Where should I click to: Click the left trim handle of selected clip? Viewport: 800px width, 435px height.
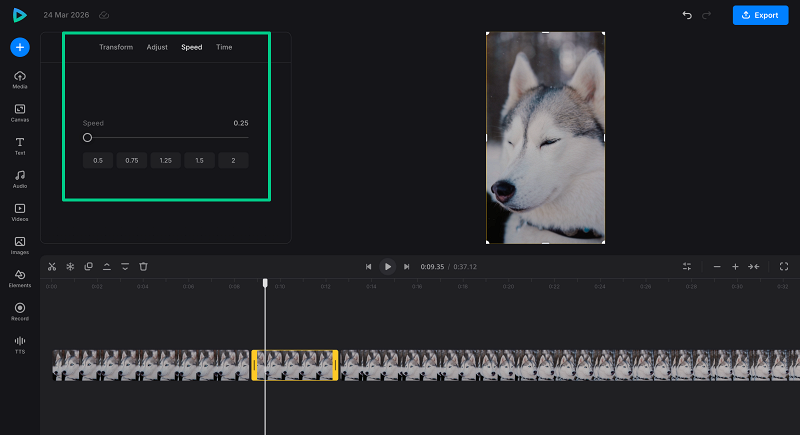coord(254,365)
